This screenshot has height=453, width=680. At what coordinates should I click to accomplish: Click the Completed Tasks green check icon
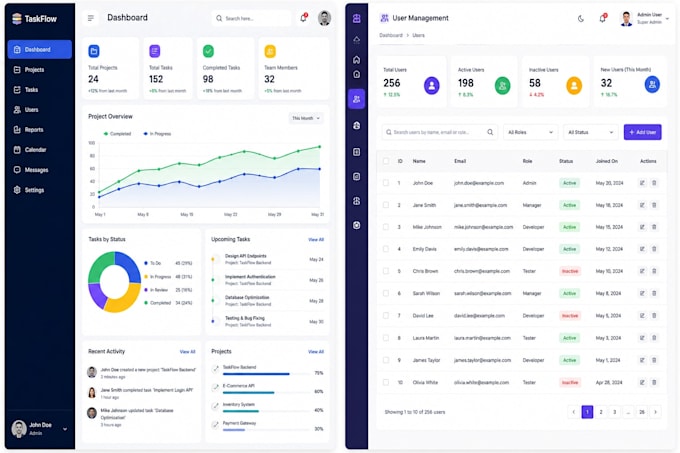tap(208, 51)
